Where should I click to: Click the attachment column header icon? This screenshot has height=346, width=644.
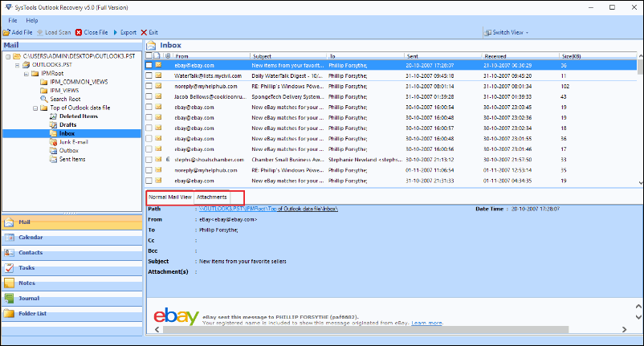pyautogui.click(x=168, y=56)
